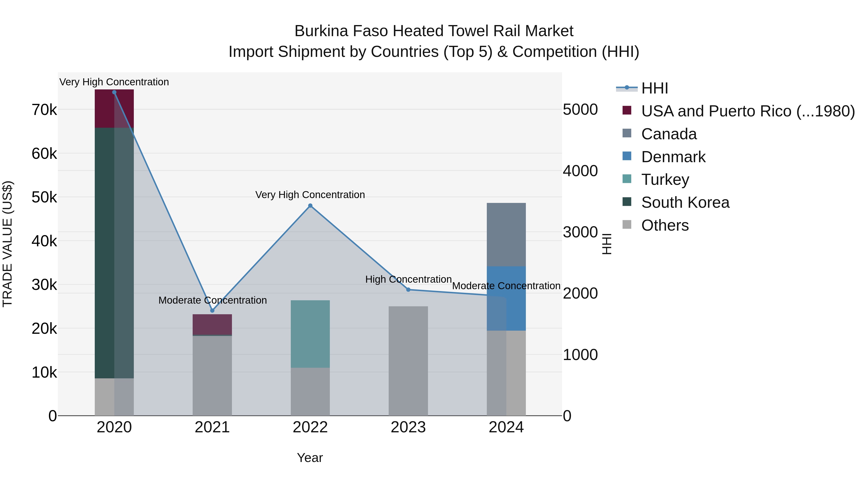
Task: Click the 70k trade value tick label
Action: [44, 110]
